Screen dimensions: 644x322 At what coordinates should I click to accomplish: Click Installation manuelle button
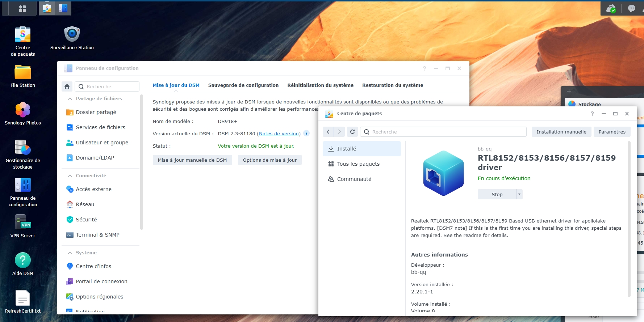(x=561, y=132)
